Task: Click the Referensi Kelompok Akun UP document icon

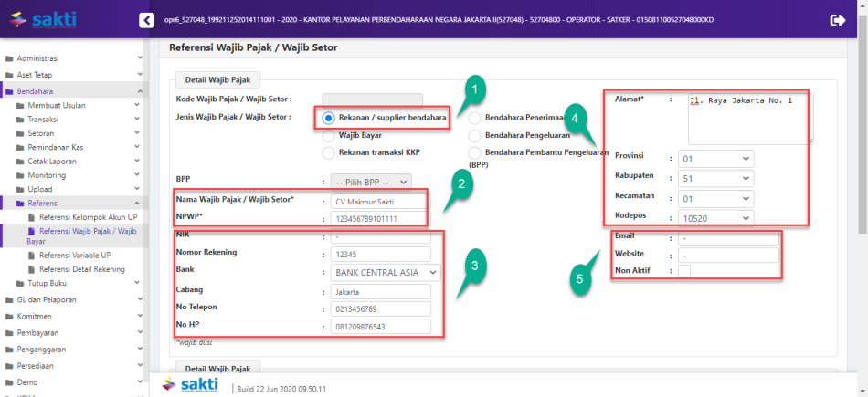Action: point(31,218)
